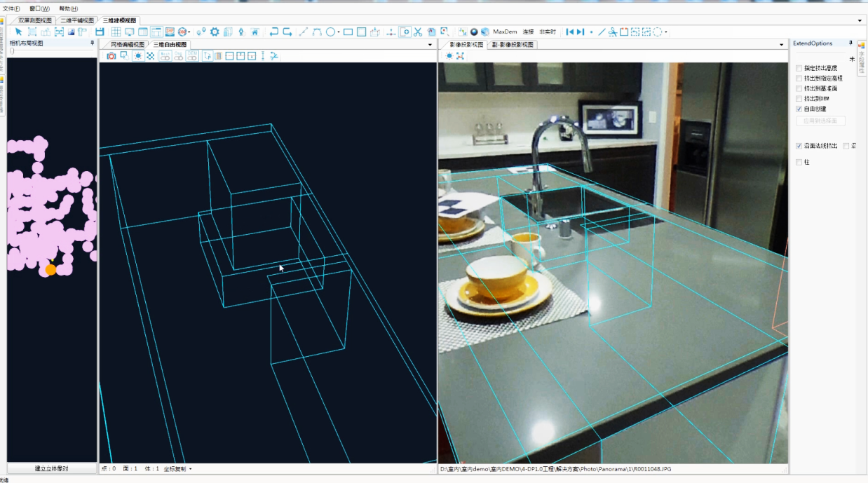868x483 pixels.
Task: Select the scissors cut tool
Action: 418,32
